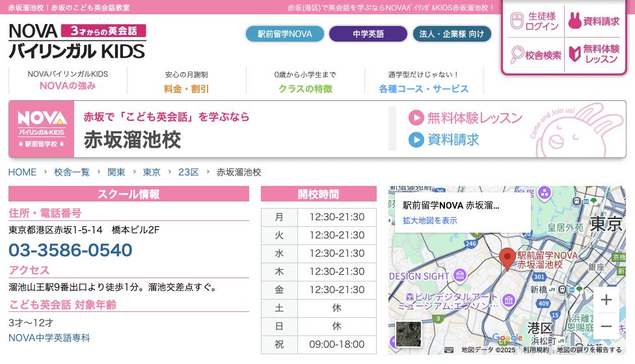This screenshot has height=364, width=635.
Task: Open 校舎検索 school search magnifier
Action: point(536,55)
